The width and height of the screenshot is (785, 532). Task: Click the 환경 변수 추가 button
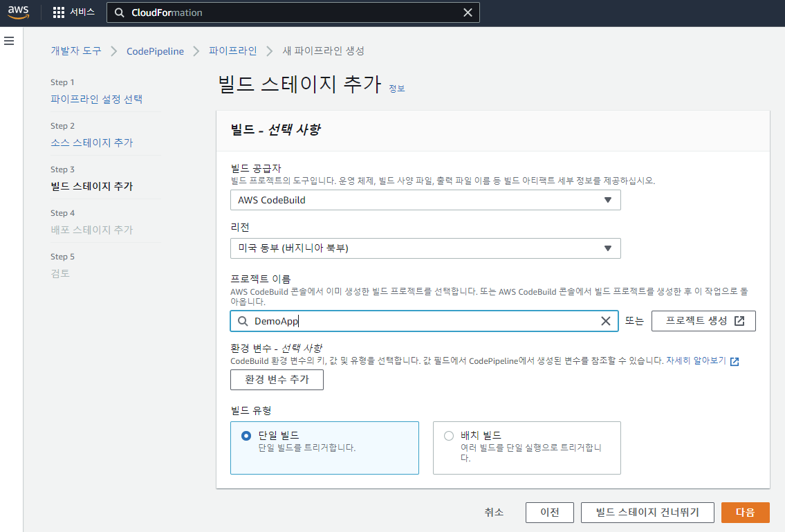[277, 380]
